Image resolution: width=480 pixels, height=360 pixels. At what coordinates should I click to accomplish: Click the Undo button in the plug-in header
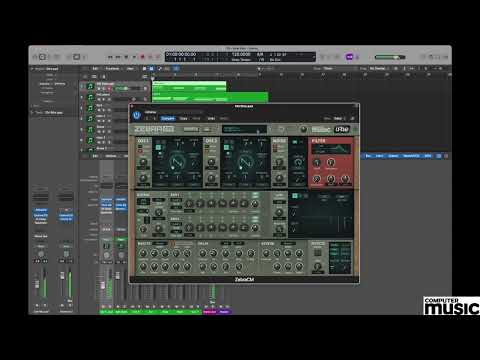pyautogui.click(x=211, y=118)
